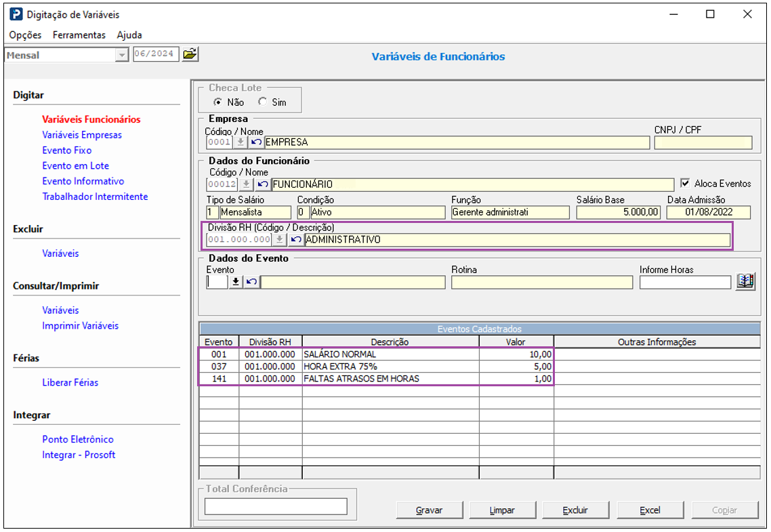Viewport: 771px width, 532px height.
Task: Click the download arrow beside Empresa code 0001
Action: coord(240,142)
